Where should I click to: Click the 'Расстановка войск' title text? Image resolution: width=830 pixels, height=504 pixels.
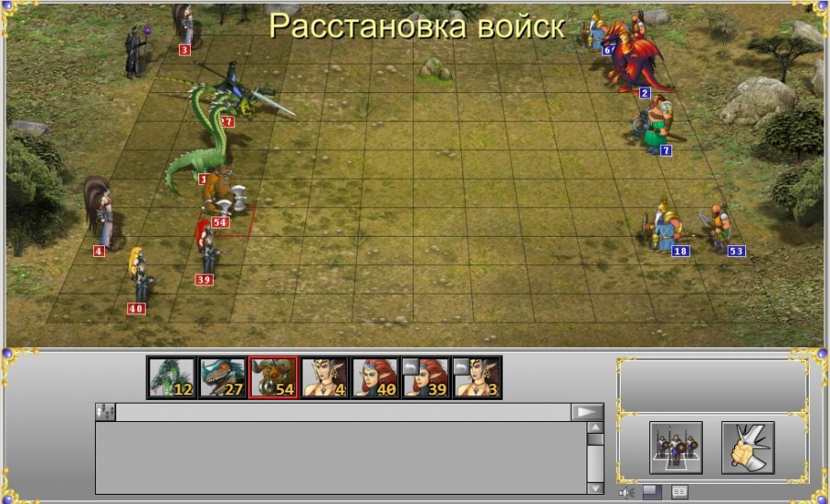coord(417,26)
